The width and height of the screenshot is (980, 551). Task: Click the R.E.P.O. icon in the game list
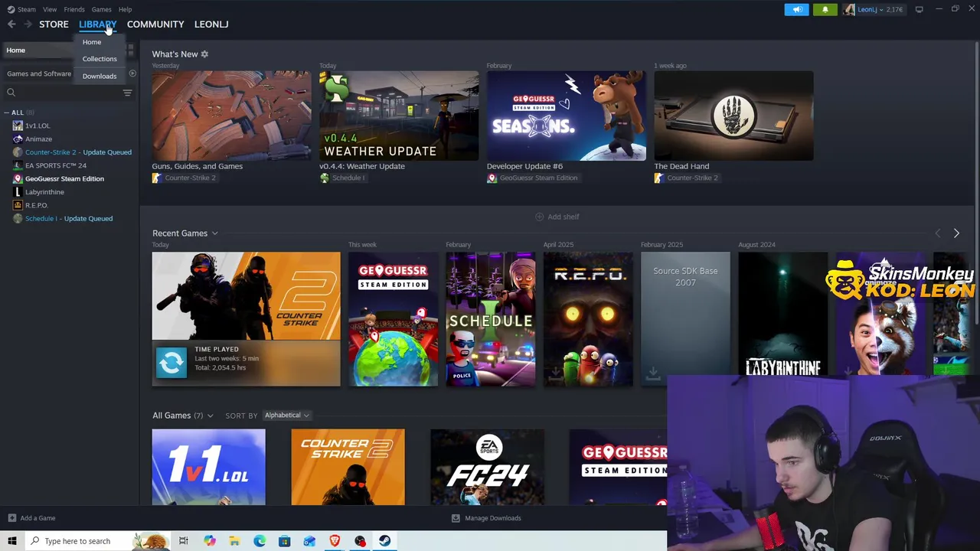point(18,205)
